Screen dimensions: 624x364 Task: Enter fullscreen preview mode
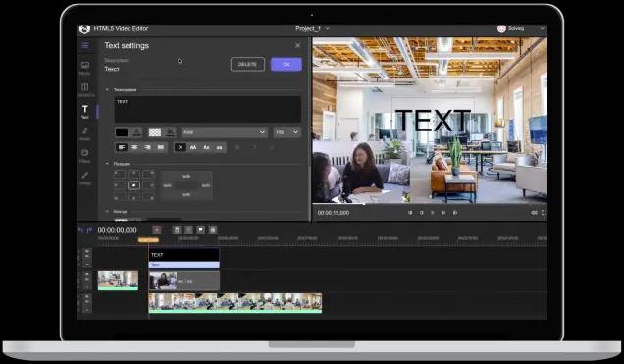[x=544, y=213]
